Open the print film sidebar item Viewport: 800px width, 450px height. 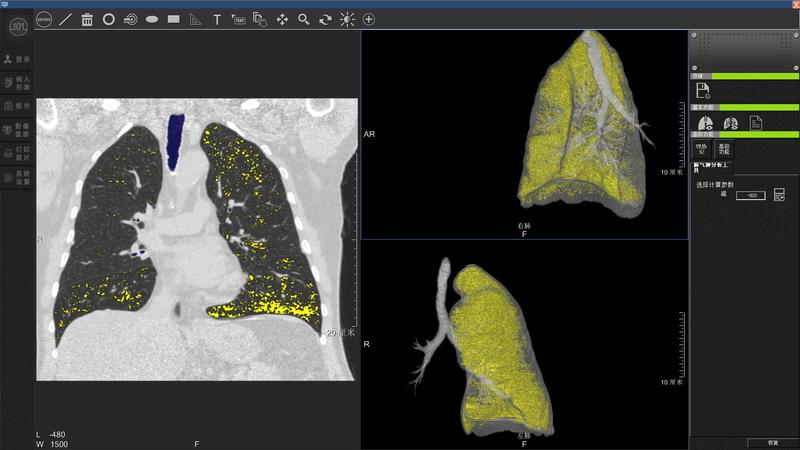(x=17, y=153)
